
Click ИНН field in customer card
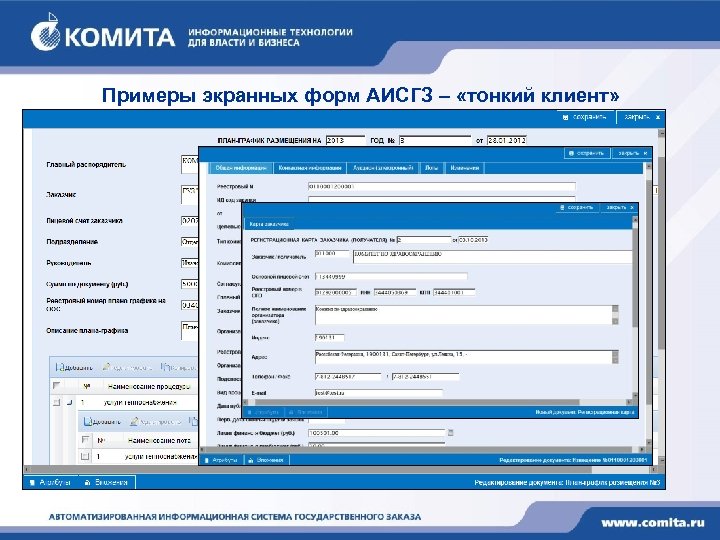pyautogui.click(x=395, y=292)
